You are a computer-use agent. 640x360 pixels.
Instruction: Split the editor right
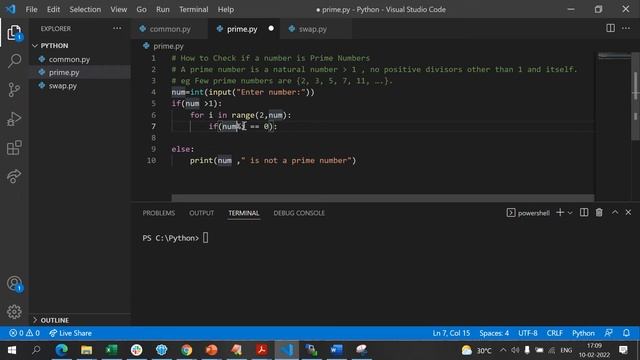[x=610, y=28]
